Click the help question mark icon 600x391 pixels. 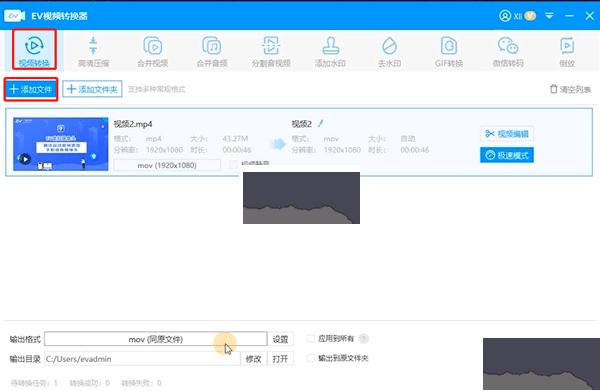coord(364,338)
